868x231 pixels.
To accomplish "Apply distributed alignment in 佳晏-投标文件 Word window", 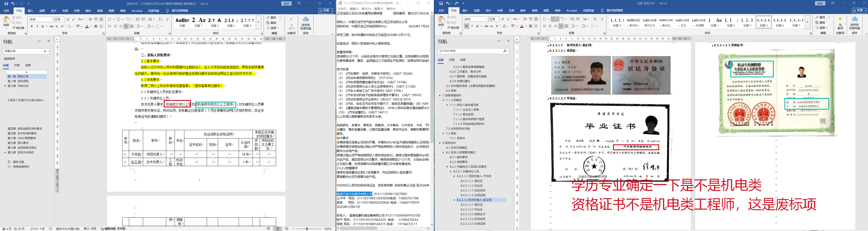I will tap(566, 26).
